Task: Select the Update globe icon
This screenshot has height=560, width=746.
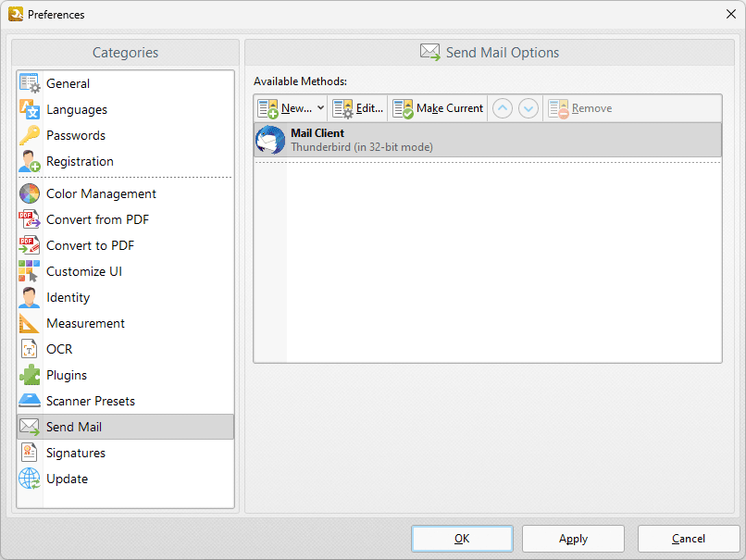Action: click(30, 479)
